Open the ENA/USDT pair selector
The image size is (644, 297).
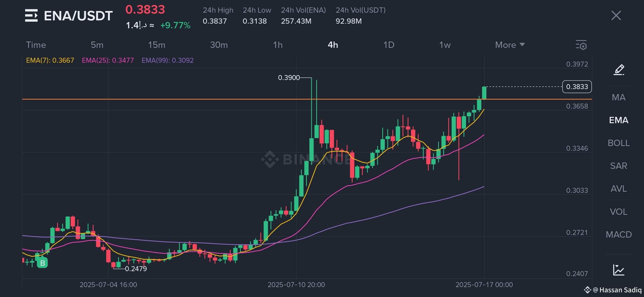78,16
